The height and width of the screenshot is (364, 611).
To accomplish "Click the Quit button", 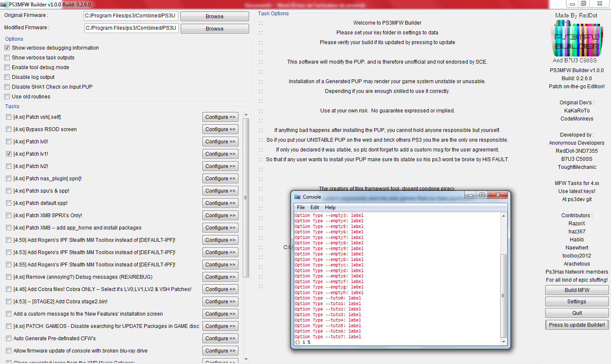I will click(x=577, y=313).
